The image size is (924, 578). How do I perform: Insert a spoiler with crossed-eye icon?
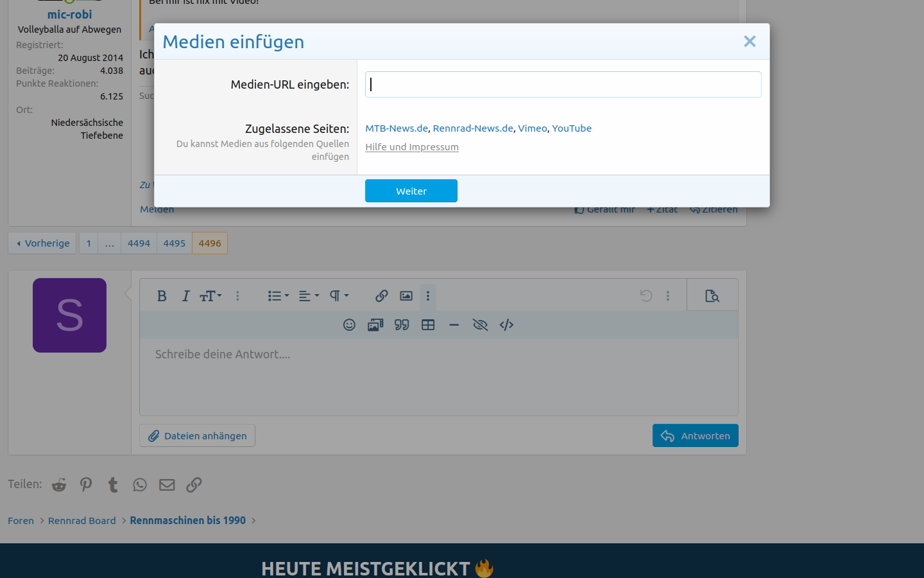click(480, 325)
